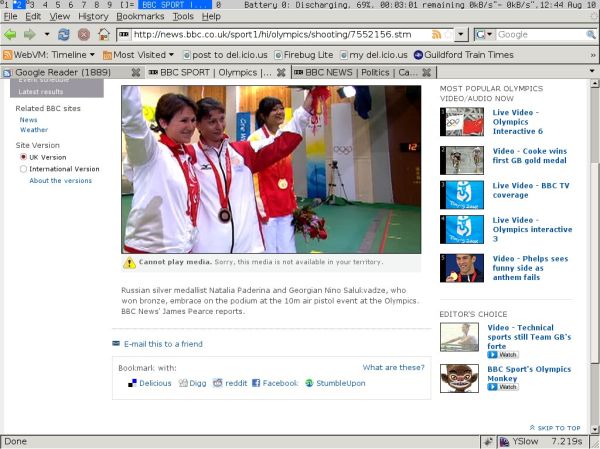Go to the Home page icon
This screenshot has width=600, height=449.
pos(104,35)
